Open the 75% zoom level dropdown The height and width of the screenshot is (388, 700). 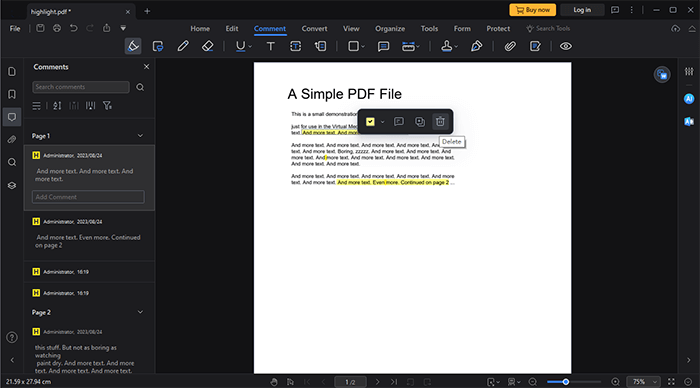click(x=644, y=382)
